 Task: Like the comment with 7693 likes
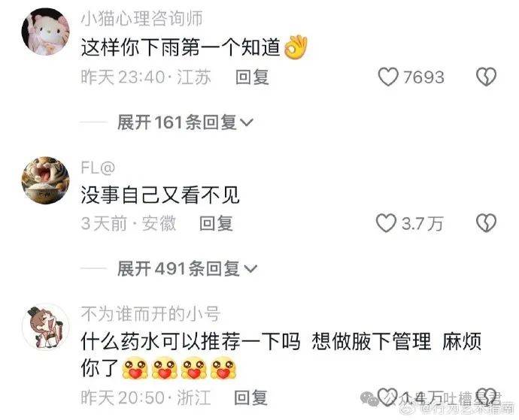click(388, 77)
